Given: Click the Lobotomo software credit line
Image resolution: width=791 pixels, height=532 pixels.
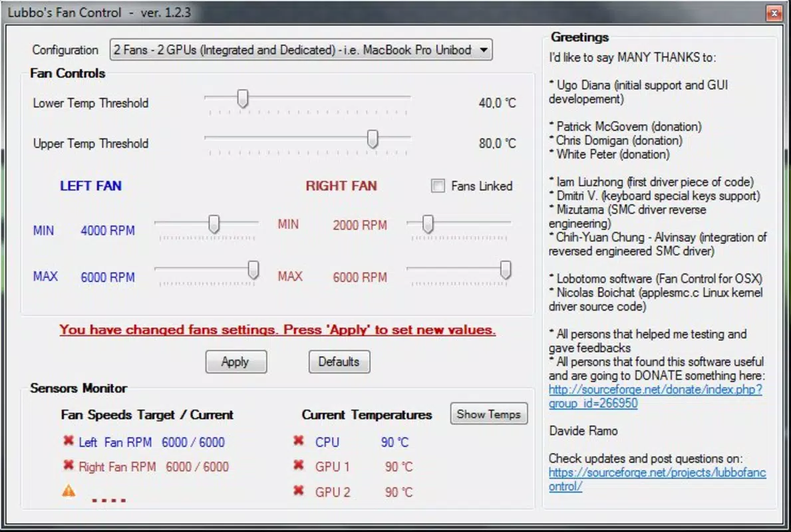Looking at the screenshot, I should pos(656,279).
